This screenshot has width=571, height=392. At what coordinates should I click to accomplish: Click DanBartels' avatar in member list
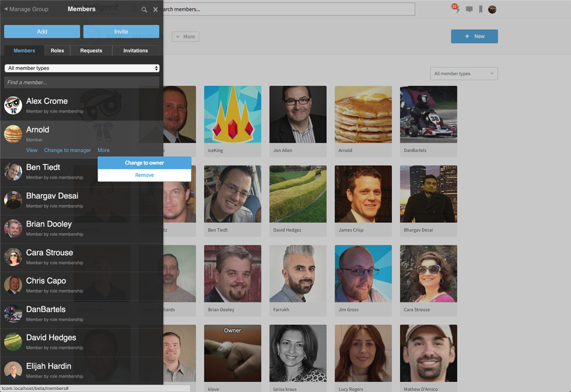[13, 313]
